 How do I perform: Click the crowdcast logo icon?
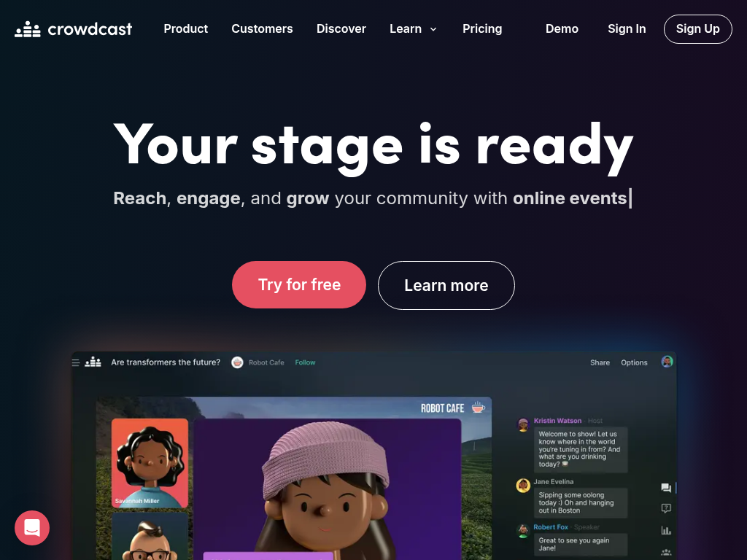coord(27,29)
